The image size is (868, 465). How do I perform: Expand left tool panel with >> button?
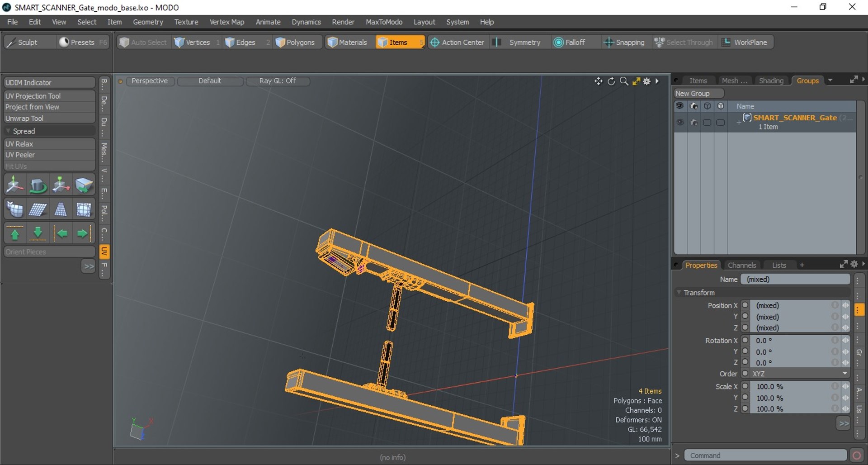point(89,266)
